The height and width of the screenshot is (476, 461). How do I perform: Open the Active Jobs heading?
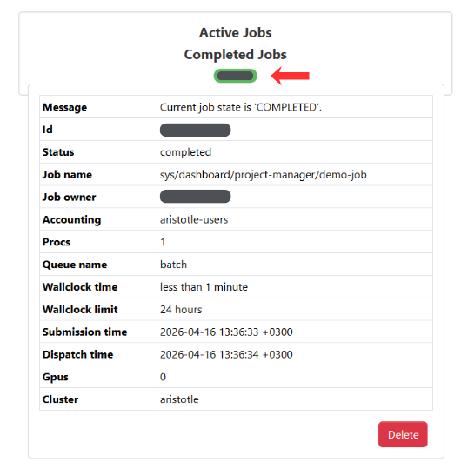(235, 32)
